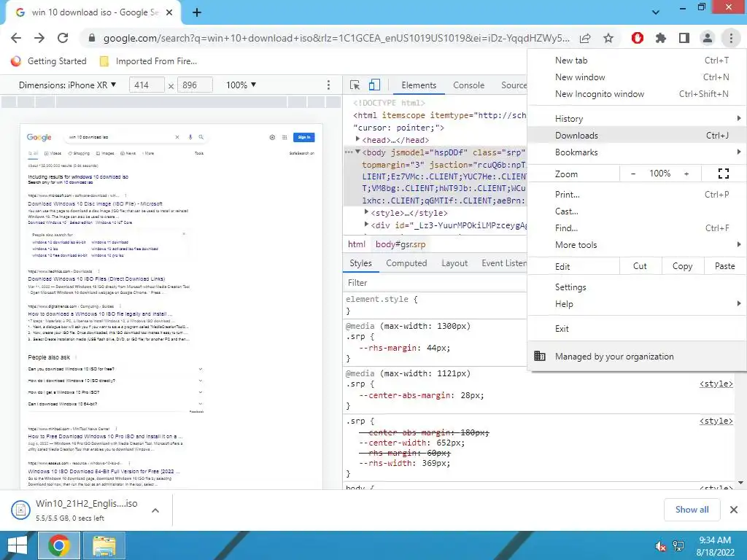Select html in the breadcrumb
The width and height of the screenshot is (747, 560).
click(356, 244)
